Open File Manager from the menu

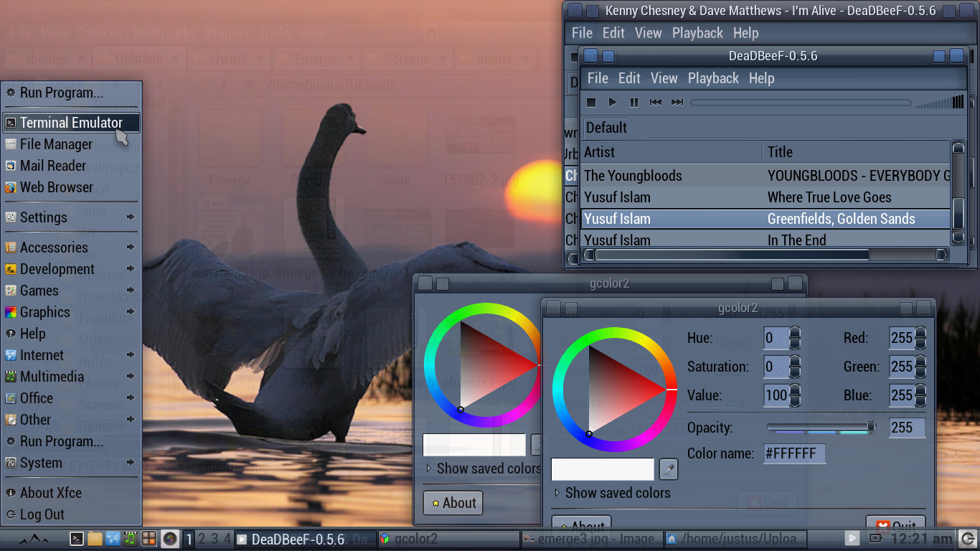[x=71, y=144]
